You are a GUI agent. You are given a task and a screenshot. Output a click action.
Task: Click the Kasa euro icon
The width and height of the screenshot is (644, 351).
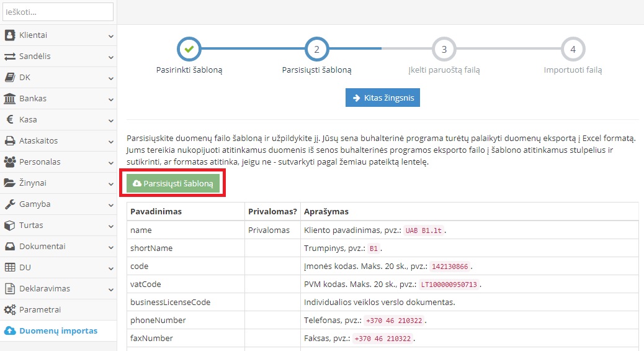pyautogui.click(x=10, y=120)
